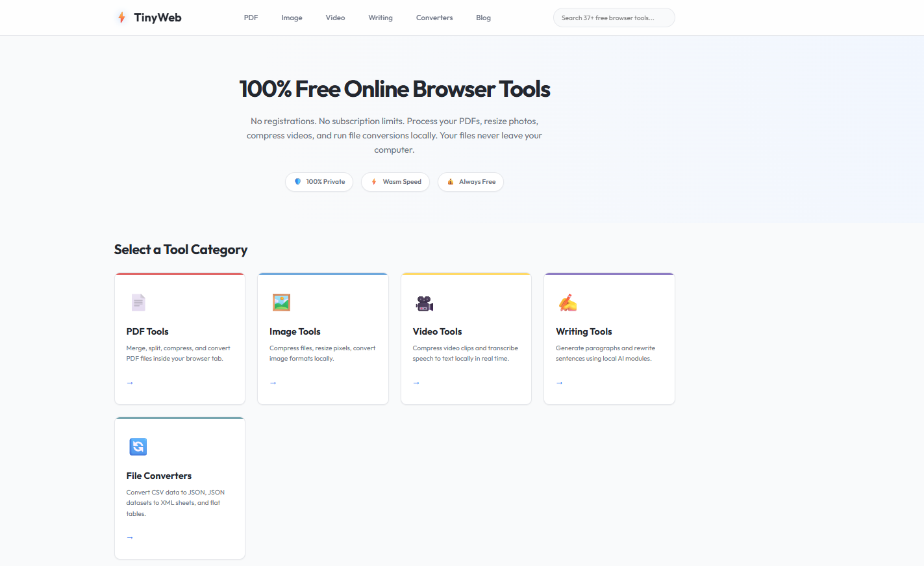Open the Writing menu in the navbar
The width and height of the screenshot is (924, 566).
coord(381,18)
